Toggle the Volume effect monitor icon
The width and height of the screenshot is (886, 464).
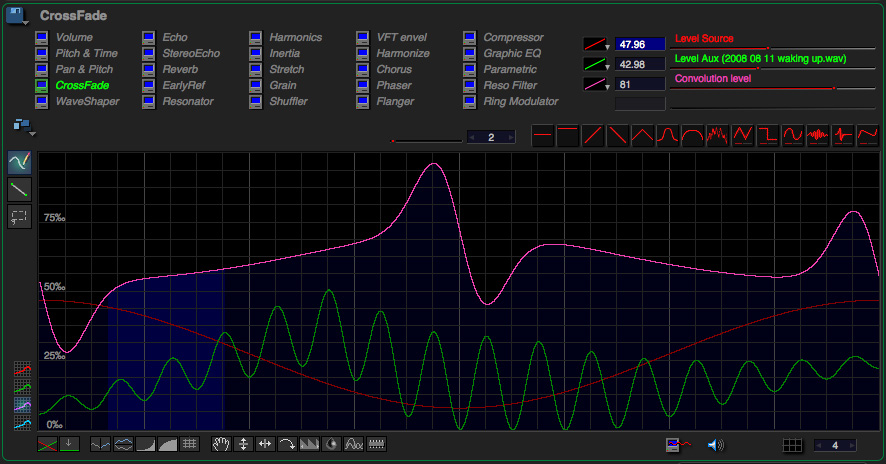point(42,37)
